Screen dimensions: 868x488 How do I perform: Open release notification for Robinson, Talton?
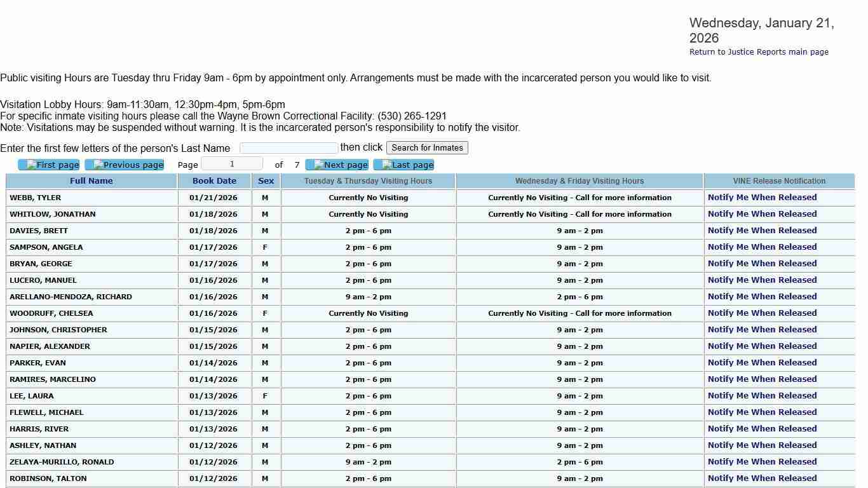point(762,478)
